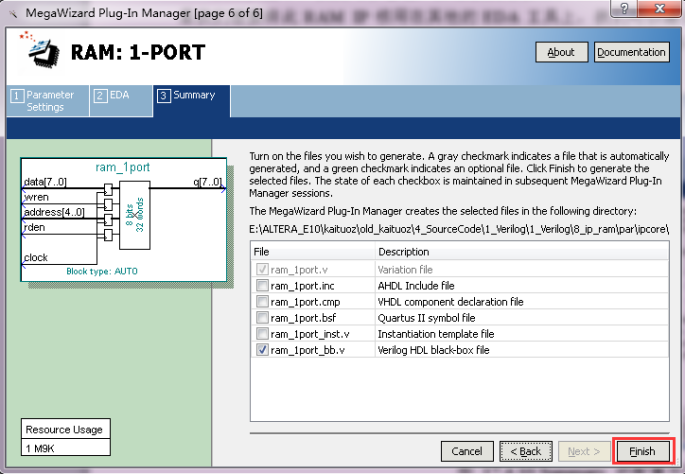The image size is (685, 474).
Task: Click the ram_1port.inc file name
Action: click(302, 286)
